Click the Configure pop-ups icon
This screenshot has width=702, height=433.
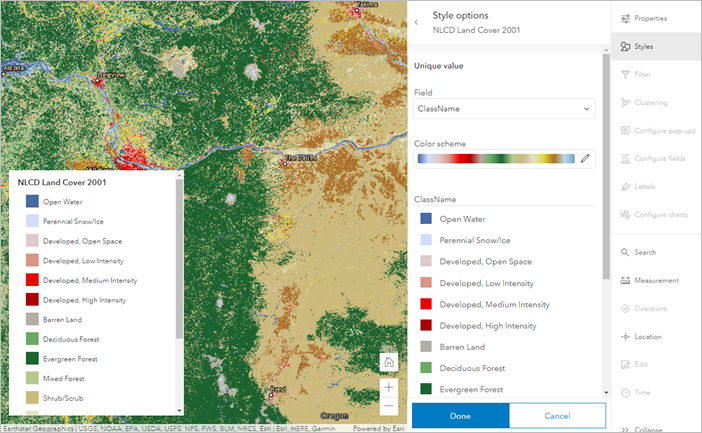pyautogui.click(x=625, y=130)
